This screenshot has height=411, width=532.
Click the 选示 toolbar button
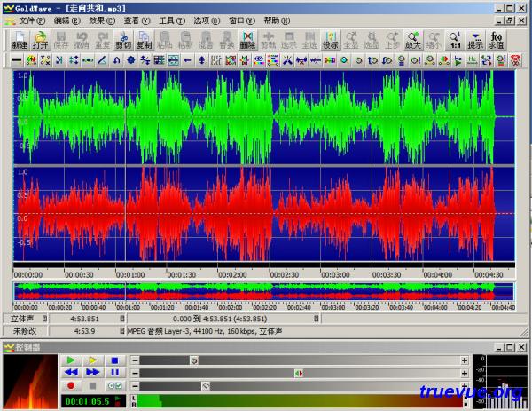289,41
